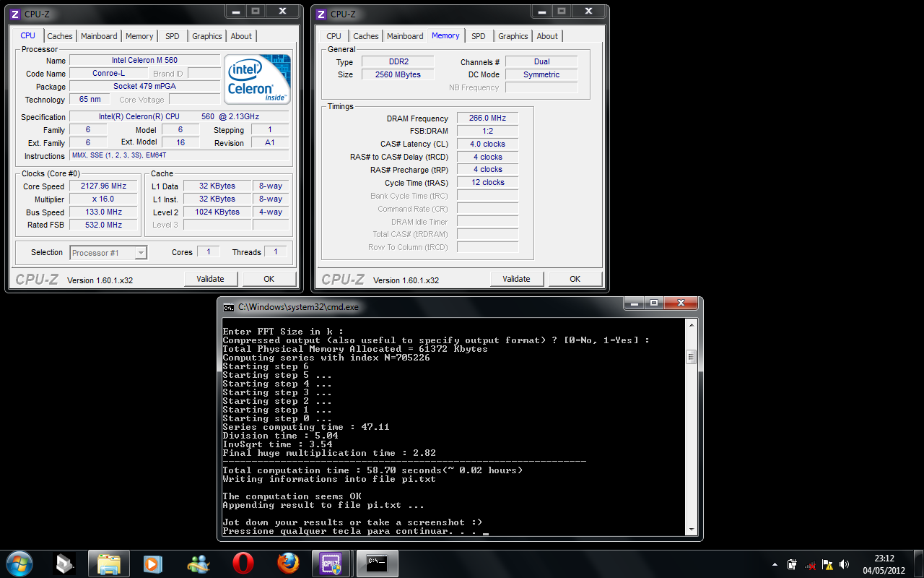
Task: Open Graphics tab in left CPU-Z window
Action: click(x=207, y=36)
